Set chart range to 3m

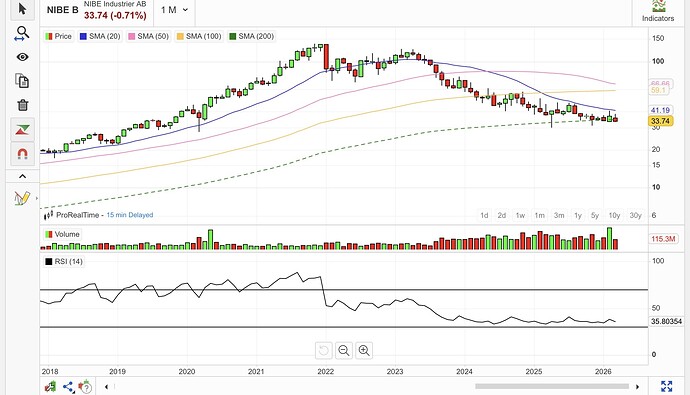[559, 215]
